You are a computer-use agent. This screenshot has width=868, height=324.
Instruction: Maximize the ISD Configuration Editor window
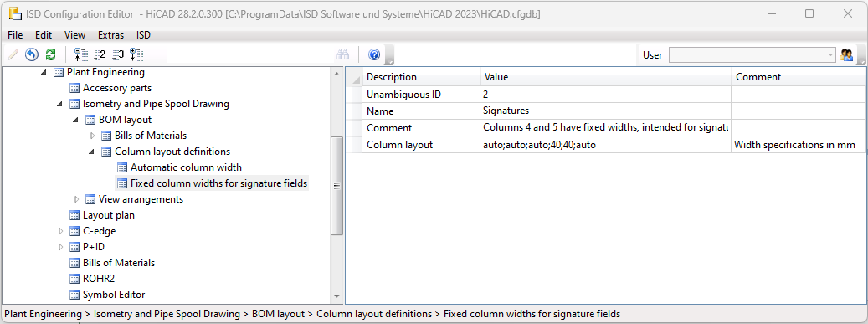pyautogui.click(x=809, y=14)
